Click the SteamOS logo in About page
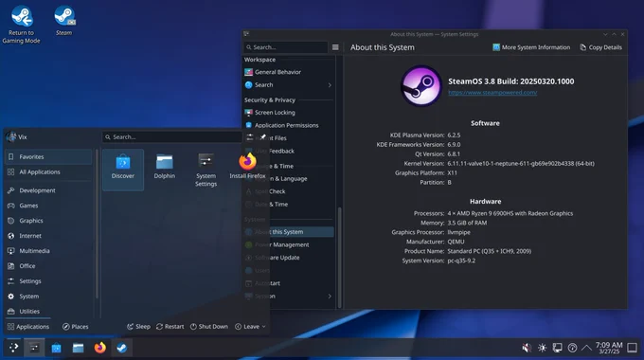Screen dimensions: 644x360 [421, 86]
